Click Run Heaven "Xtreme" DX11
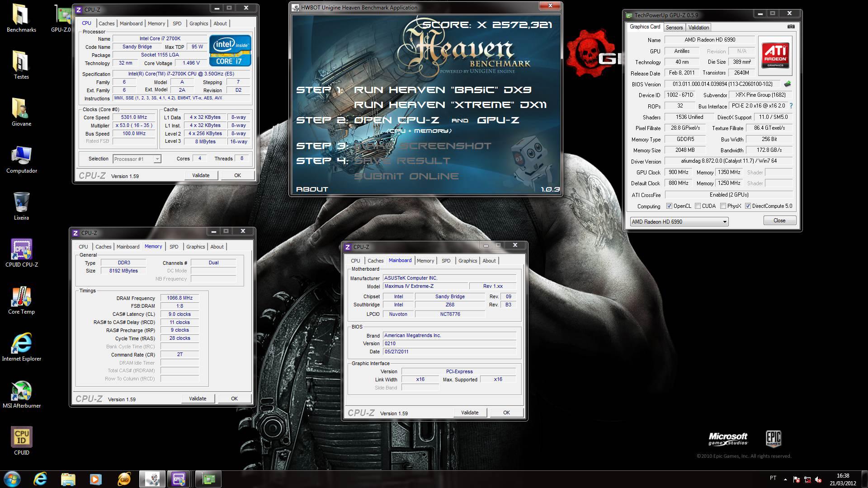 [x=450, y=105]
